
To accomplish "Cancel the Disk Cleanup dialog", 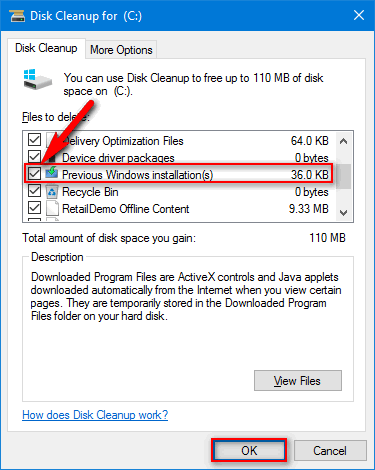I will [330, 451].
